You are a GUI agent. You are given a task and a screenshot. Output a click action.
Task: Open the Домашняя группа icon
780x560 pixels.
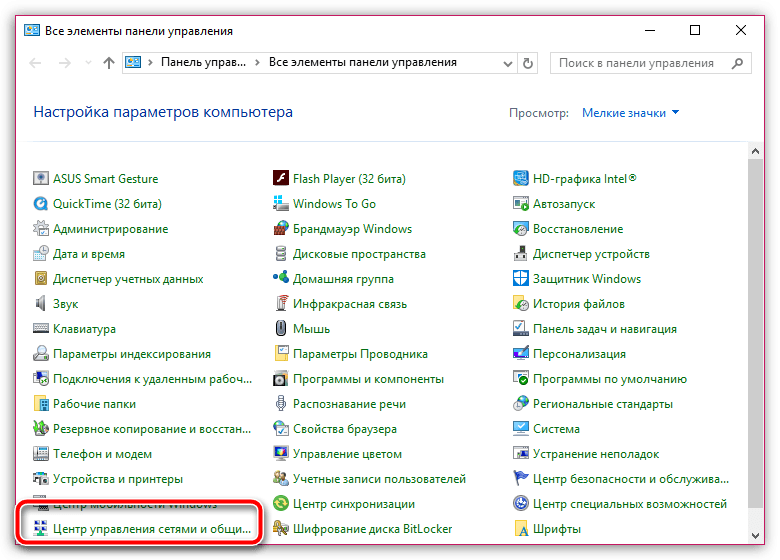tap(281, 279)
